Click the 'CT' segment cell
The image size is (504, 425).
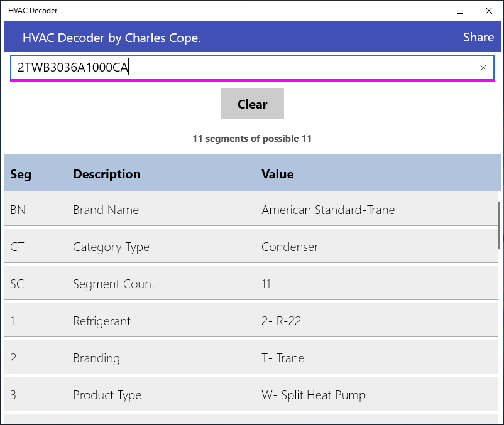click(x=17, y=247)
